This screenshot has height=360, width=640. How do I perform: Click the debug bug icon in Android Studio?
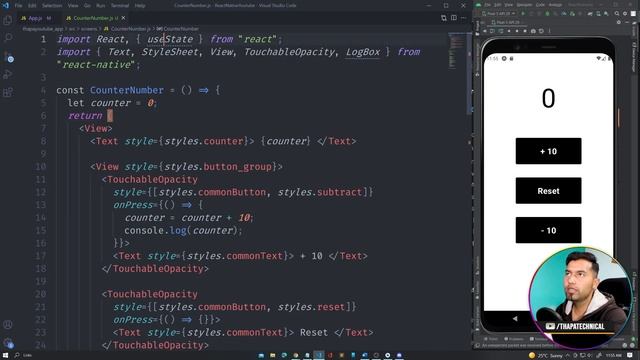pyautogui.click(x=547, y=13)
